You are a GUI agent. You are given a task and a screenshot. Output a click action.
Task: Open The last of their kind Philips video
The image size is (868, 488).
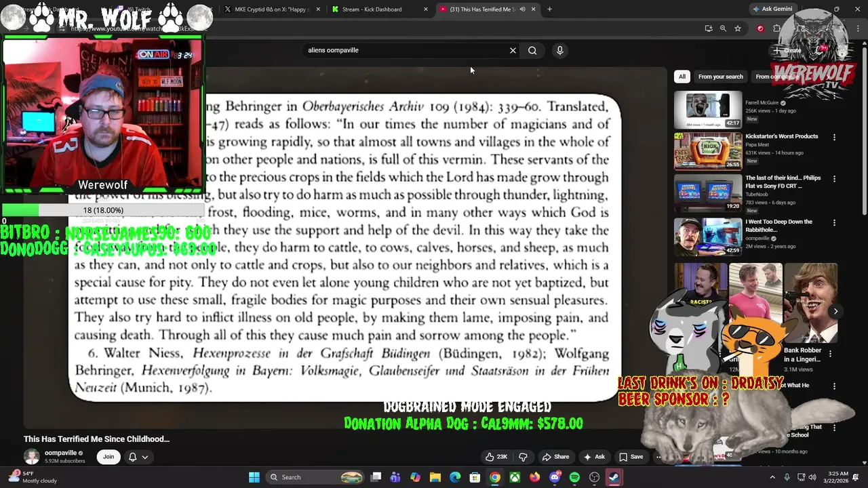coord(783,182)
